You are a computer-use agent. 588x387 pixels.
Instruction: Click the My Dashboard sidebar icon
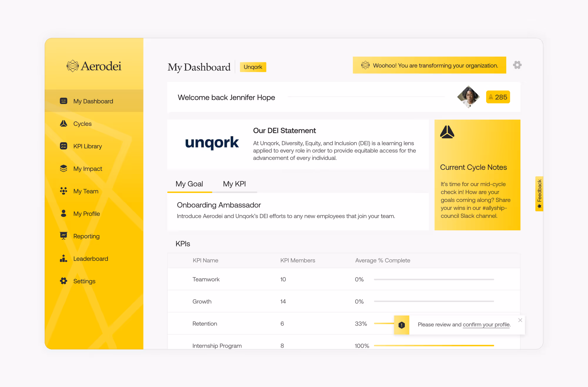[64, 101]
